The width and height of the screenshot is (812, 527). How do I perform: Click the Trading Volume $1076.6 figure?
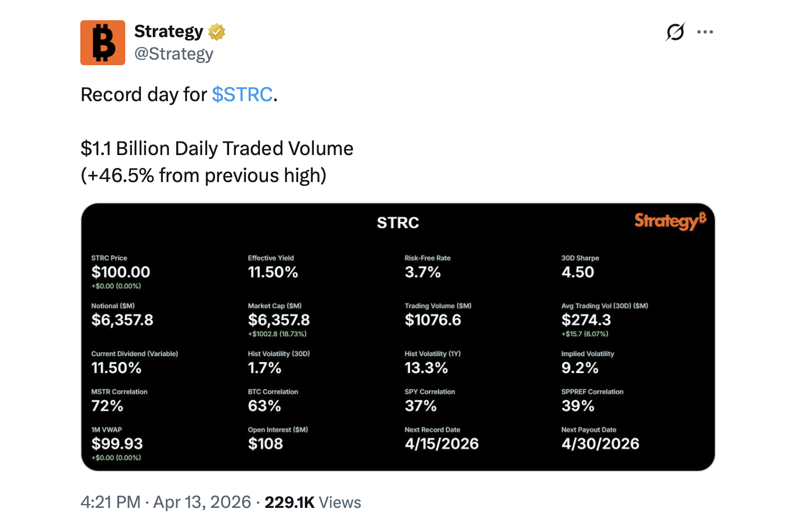[x=433, y=320]
